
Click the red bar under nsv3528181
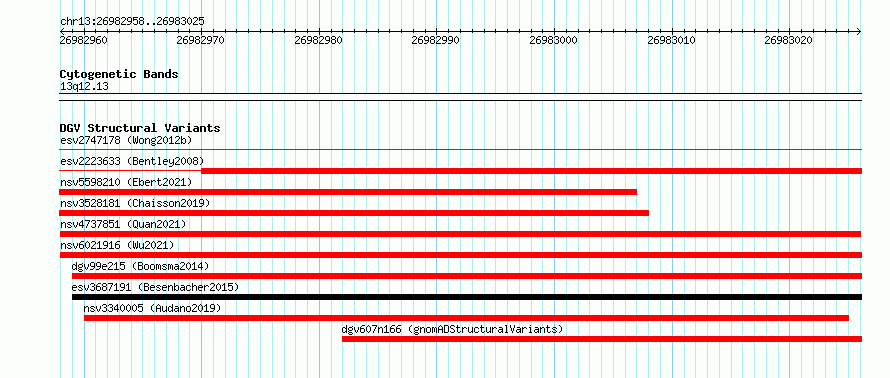click(x=354, y=213)
